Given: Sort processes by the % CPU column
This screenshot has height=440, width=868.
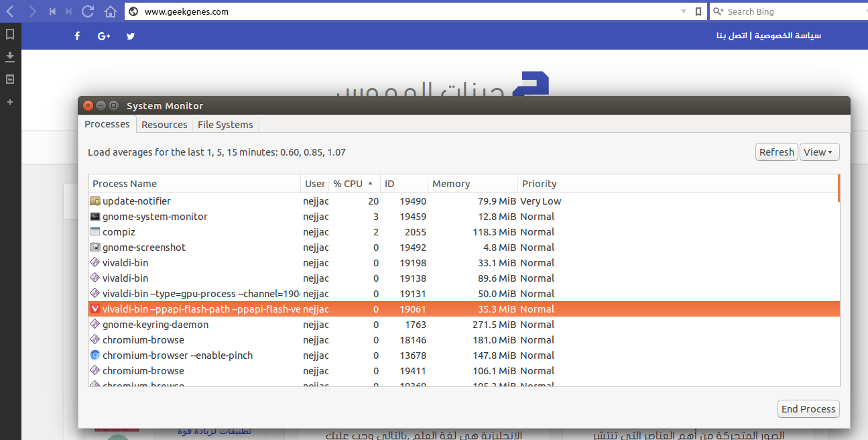Looking at the screenshot, I should click(x=354, y=184).
